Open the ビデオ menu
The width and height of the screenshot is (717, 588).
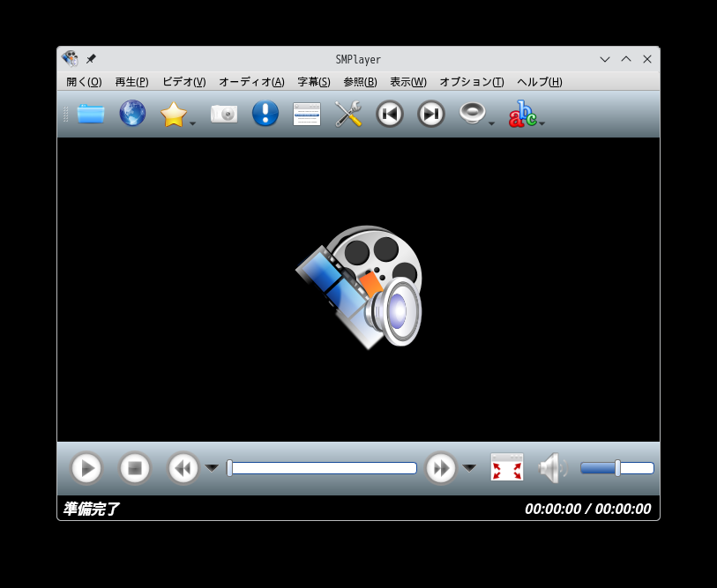click(x=183, y=81)
